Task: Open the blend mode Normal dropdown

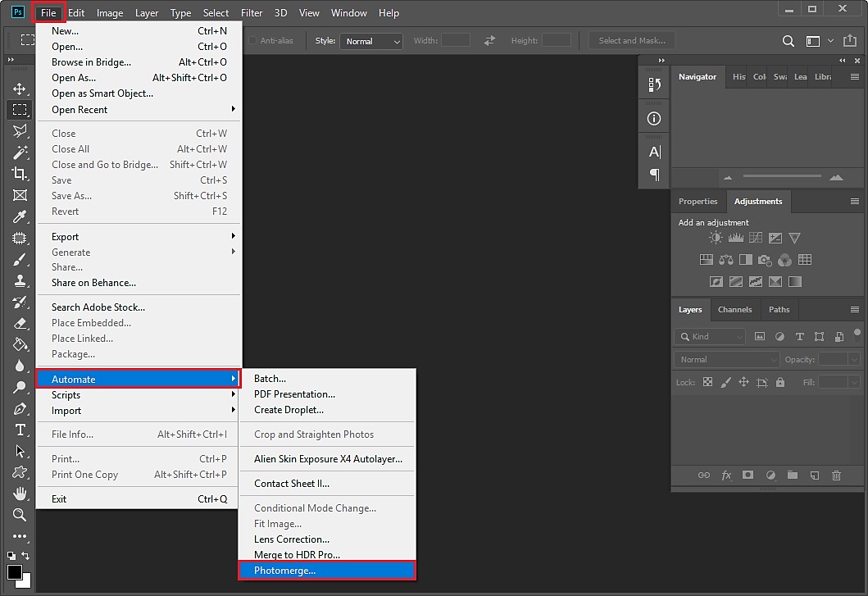Action: (726, 359)
